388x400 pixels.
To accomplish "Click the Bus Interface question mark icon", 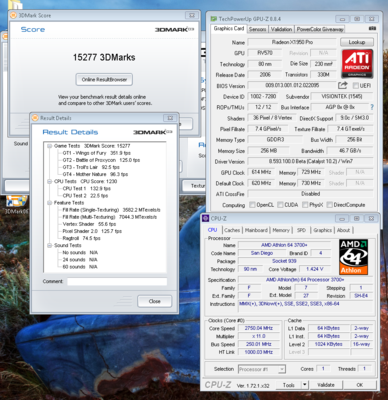I will [x=372, y=107].
